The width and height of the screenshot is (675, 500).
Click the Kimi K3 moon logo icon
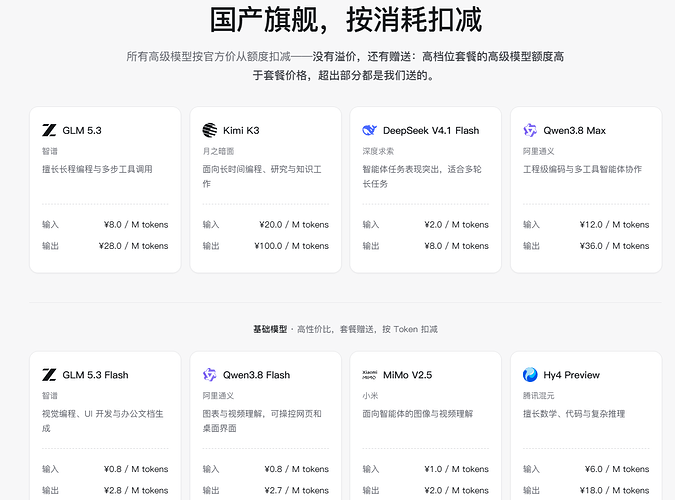coord(210,130)
